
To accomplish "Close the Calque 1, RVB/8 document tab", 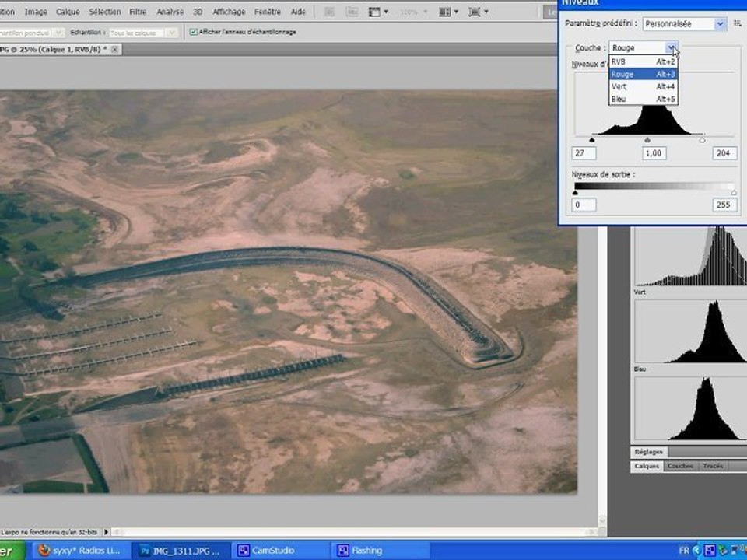I will pyautogui.click(x=115, y=49).
